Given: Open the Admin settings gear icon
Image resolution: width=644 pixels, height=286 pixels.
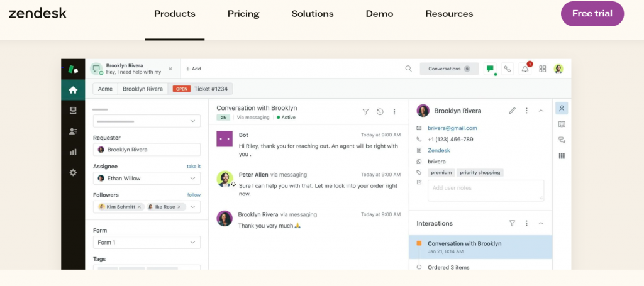Looking at the screenshot, I should click(x=73, y=173).
